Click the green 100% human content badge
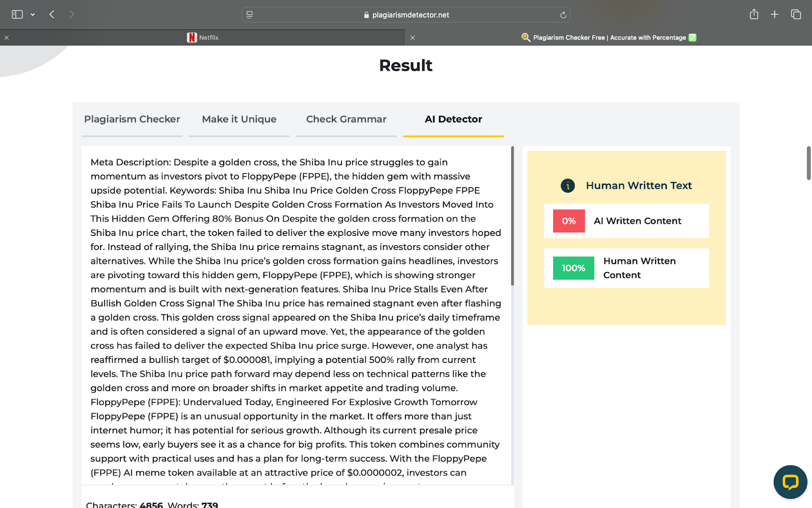The height and width of the screenshot is (508, 812). coord(573,268)
